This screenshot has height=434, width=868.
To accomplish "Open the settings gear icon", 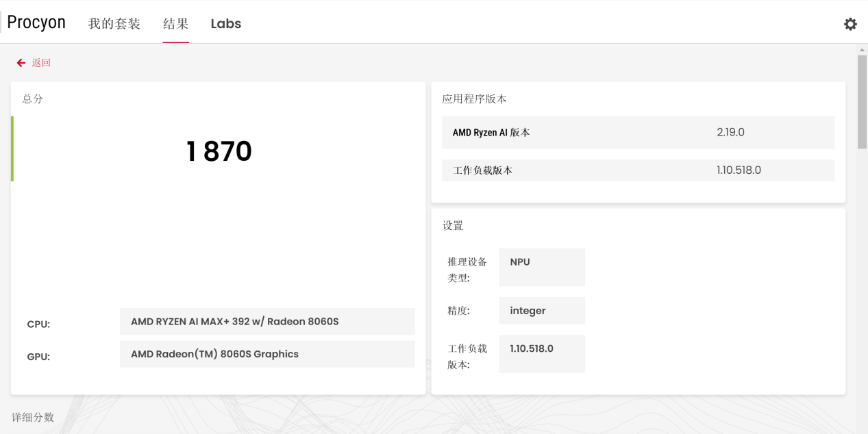I will tap(850, 24).
